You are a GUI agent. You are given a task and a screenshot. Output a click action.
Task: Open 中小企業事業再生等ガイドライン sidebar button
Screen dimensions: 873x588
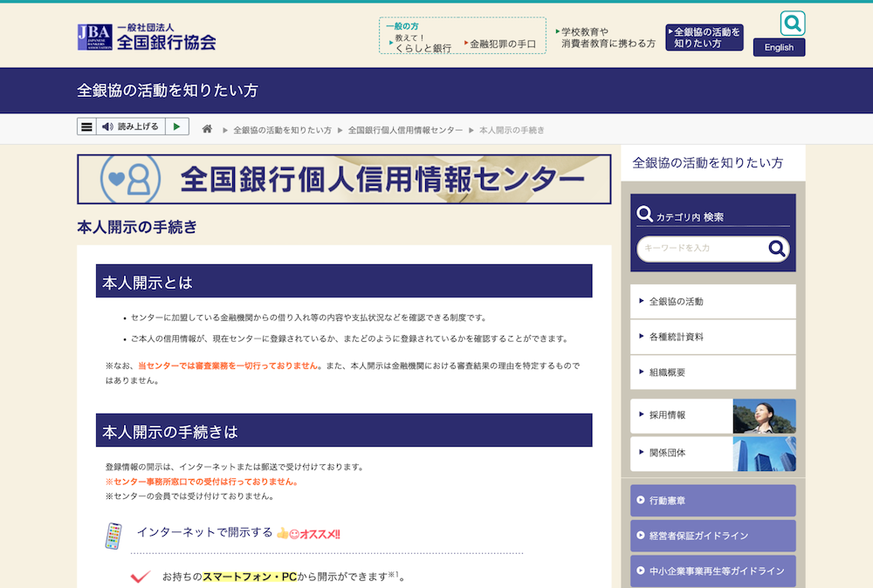point(712,571)
